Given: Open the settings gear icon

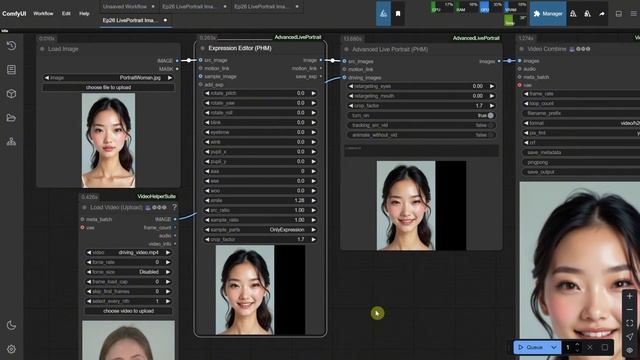Looking at the screenshot, I should (11, 349).
